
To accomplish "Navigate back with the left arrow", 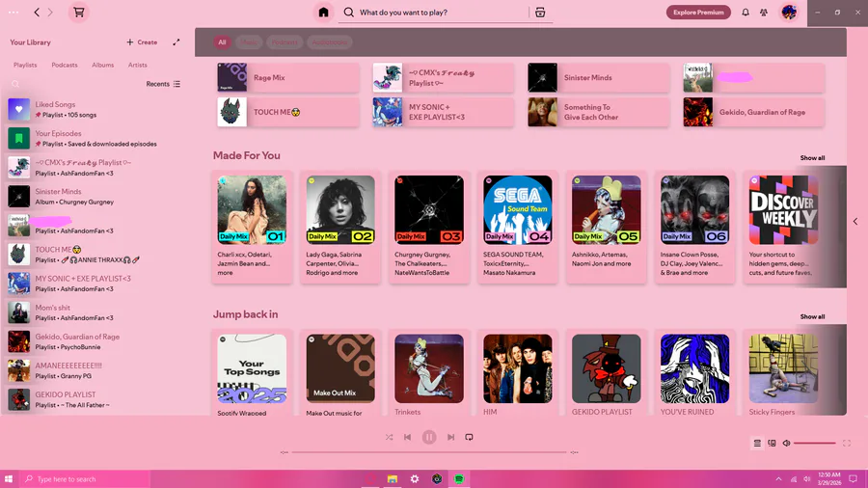I will point(37,13).
